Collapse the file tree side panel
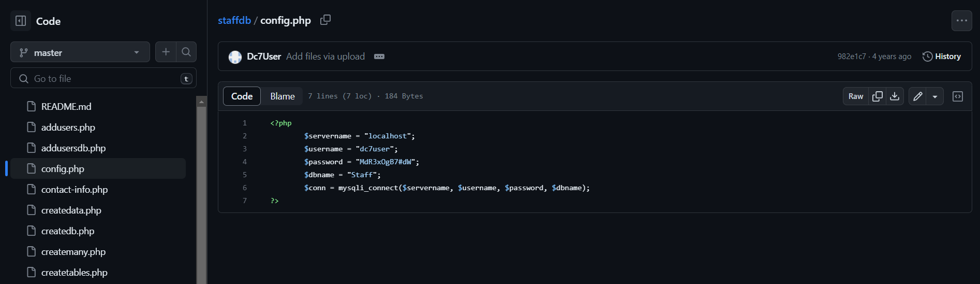This screenshot has width=980, height=284. (21, 21)
